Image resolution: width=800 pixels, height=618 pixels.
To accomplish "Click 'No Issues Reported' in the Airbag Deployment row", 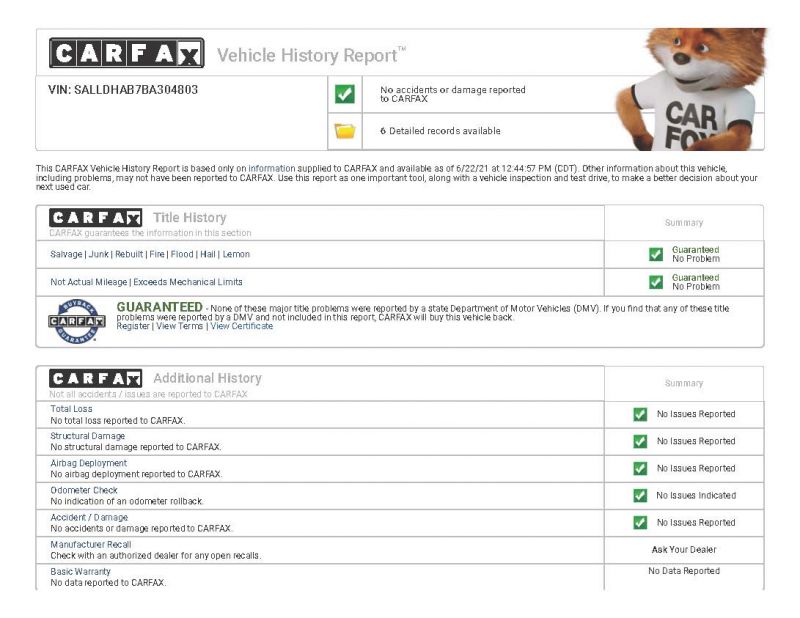I will tap(696, 468).
